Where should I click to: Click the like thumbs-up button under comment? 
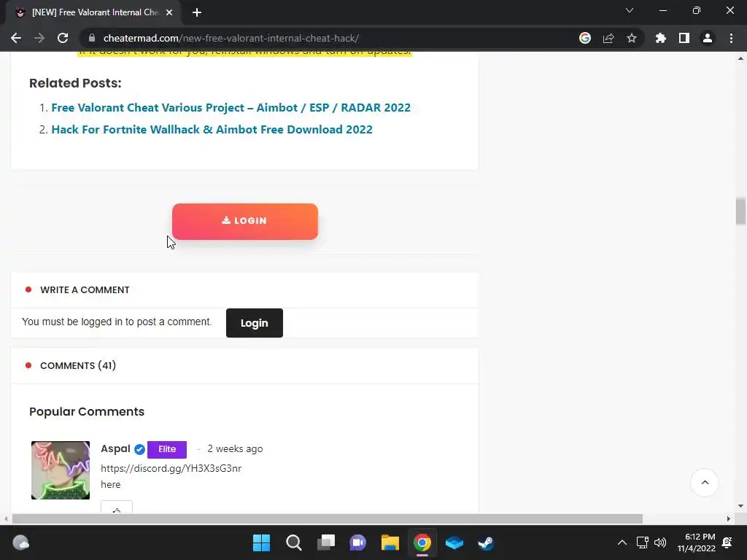[117, 507]
